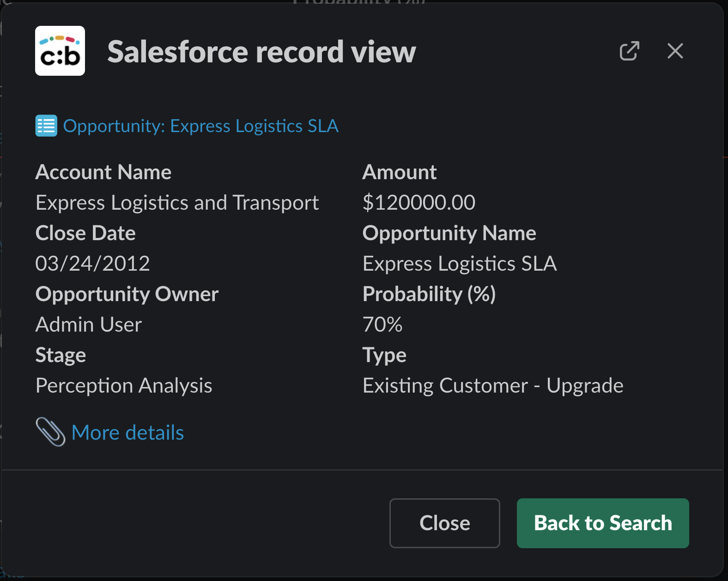The height and width of the screenshot is (581, 728).
Task: Dismiss the dialog with the X icon
Action: (675, 51)
